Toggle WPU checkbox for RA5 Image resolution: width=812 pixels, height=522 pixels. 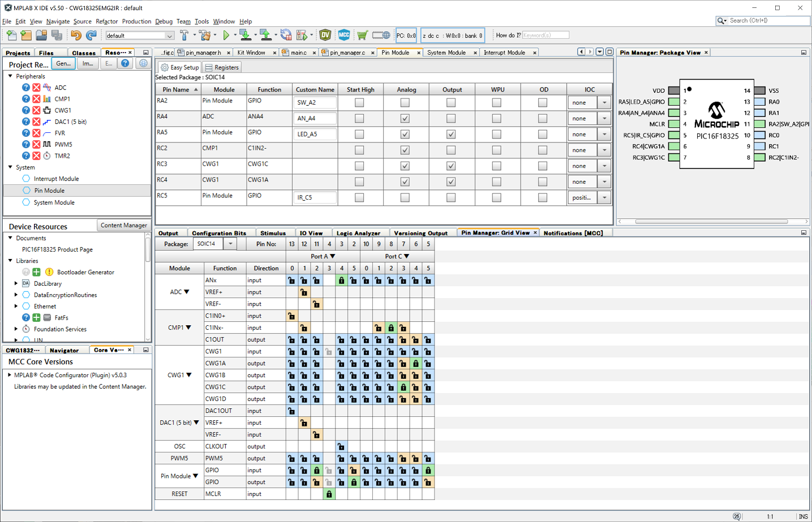(x=497, y=134)
